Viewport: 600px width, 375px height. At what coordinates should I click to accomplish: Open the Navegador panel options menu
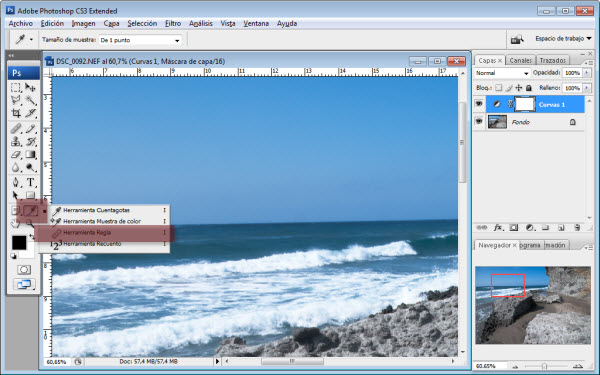click(x=589, y=248)
